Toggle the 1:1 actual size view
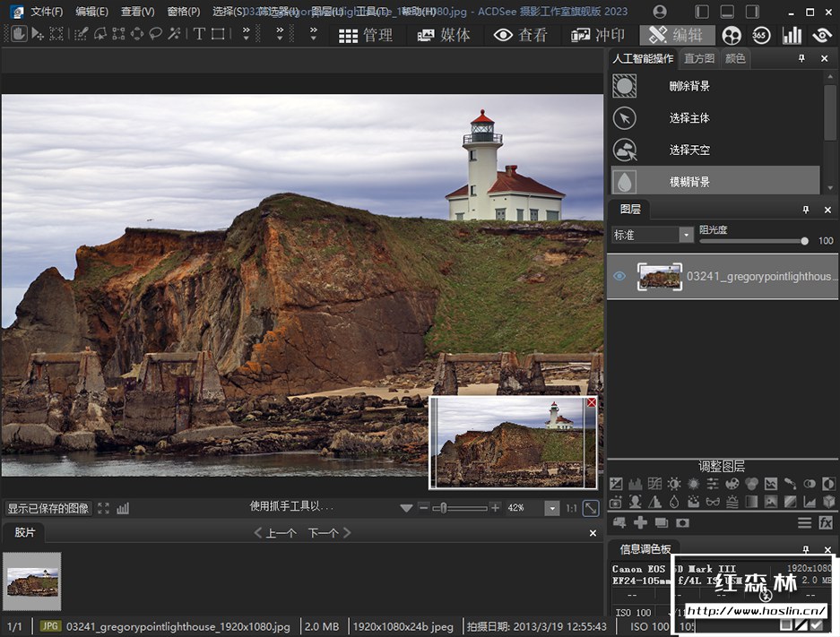The height and width of the screenshot is (637, 840). pyautogui.click(x=571, y=508)
